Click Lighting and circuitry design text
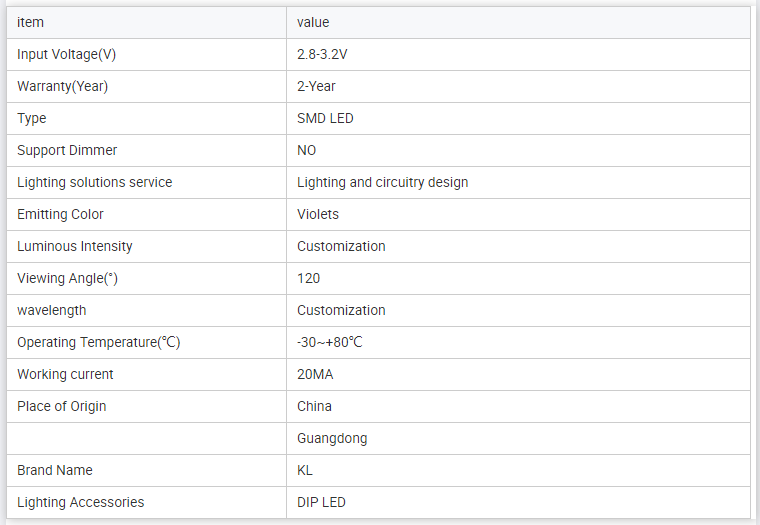760x525 pixels. [382, 182]
